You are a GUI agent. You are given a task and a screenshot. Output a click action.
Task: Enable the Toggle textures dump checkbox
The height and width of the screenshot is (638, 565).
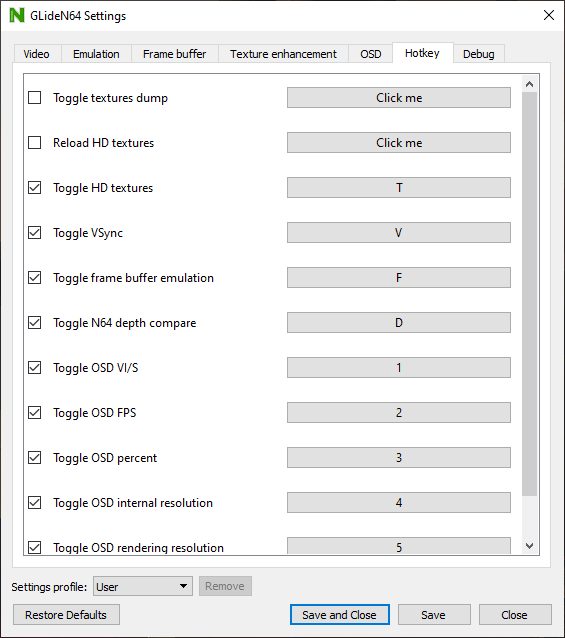pos(35,98)
